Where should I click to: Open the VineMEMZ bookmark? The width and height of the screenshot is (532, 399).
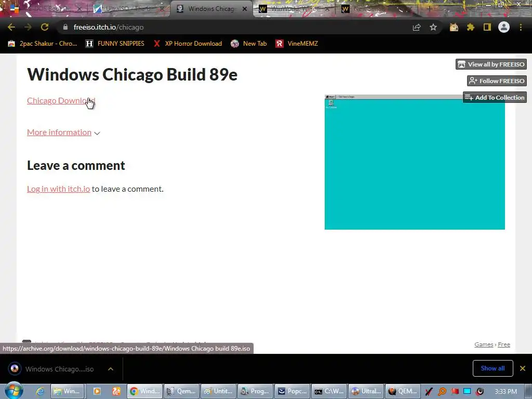(x=297, y=44)
